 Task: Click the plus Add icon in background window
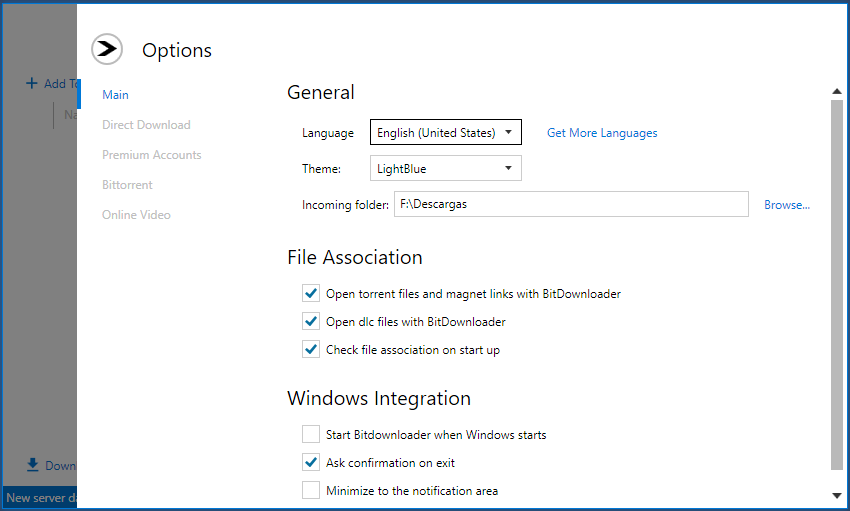pos(32,83)
